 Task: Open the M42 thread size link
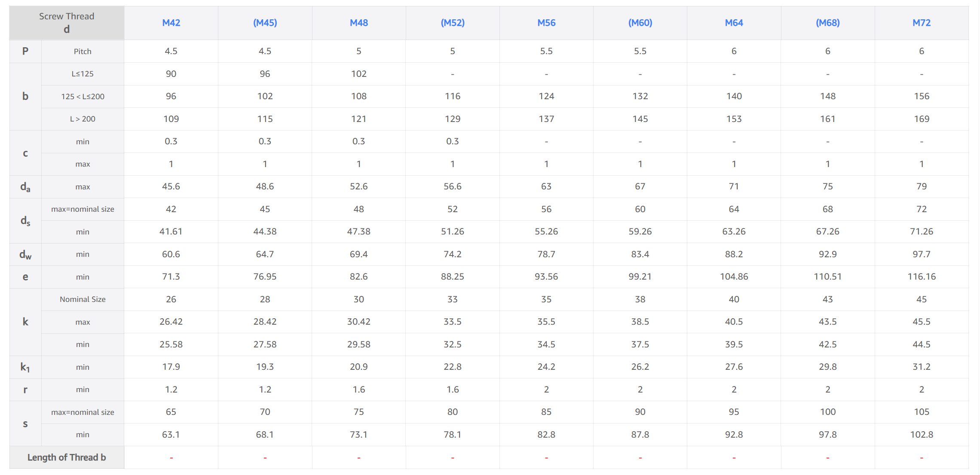[x=171, y=23]
